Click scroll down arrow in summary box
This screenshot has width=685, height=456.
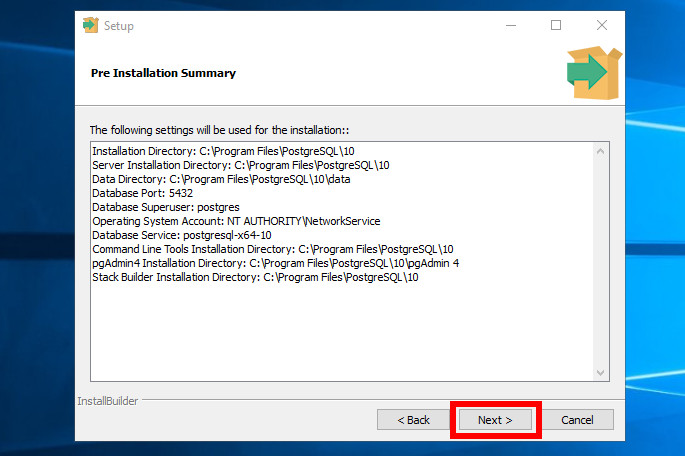[x=601, y=372]
